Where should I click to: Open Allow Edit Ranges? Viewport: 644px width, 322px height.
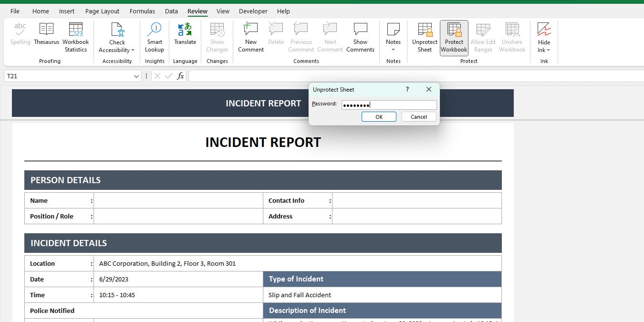tap(483, 36)
